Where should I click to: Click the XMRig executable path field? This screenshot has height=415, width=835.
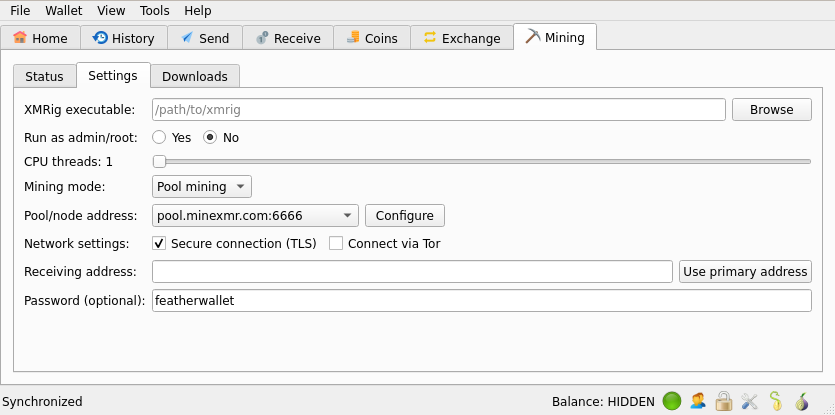click(439, 110)
